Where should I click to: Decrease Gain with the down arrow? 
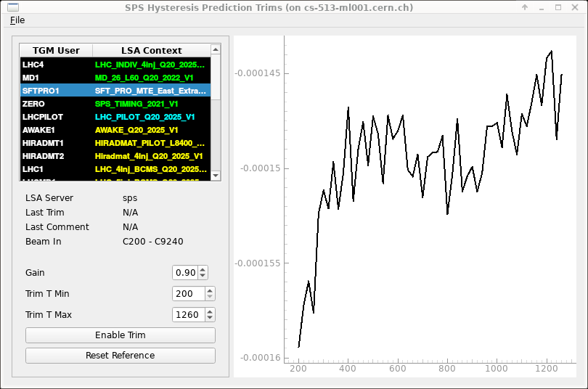click(203, 276)
